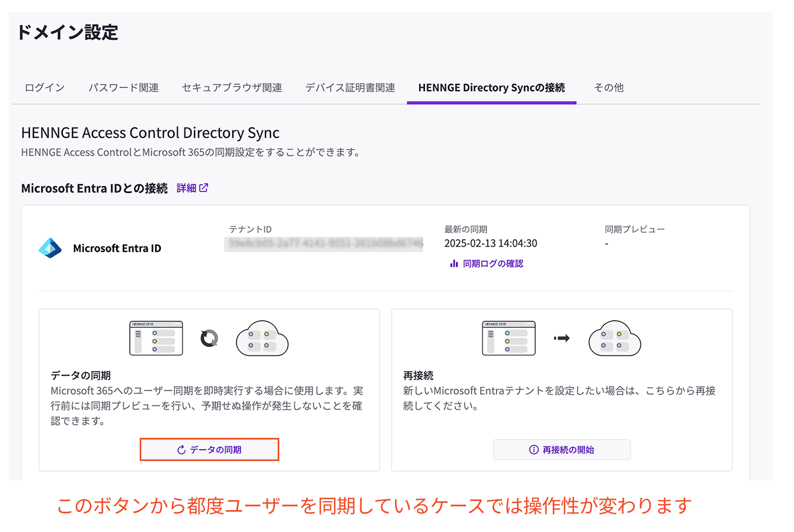Screen dimensions: 794x532
Task: Click the circular sync arrows illustration
Action: pyautogui.click(x=209, y=339)
